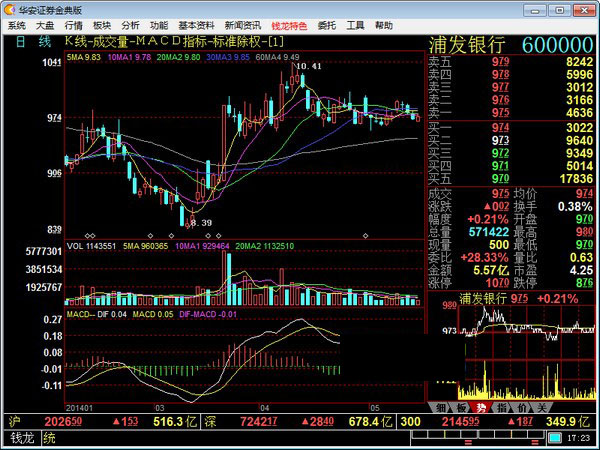Open the 功能 menu
The image size is (600, 450).
click(159, 26)
